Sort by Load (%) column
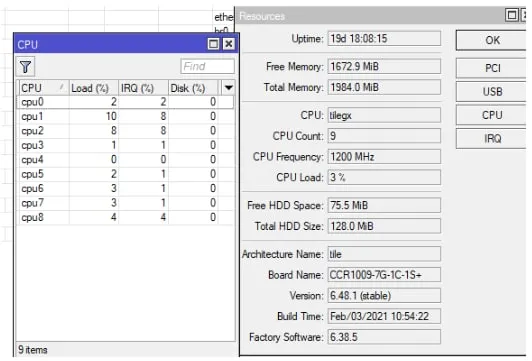Image resolution: width=532 pixels, height=361 pixels. pos(93,88)
